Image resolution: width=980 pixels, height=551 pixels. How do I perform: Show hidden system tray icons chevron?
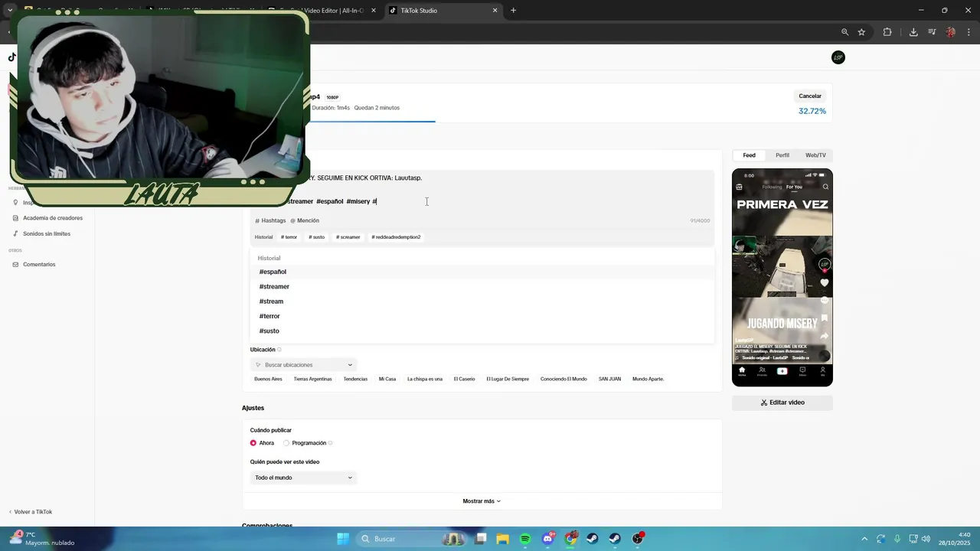[x=864, y=539]
